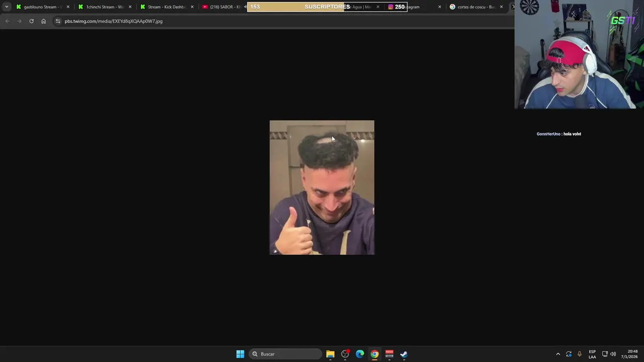This screenshot has height=362, width=644.
Task: Click the Instagram icon in the 250 overlay
Action: tap(390, 7)
